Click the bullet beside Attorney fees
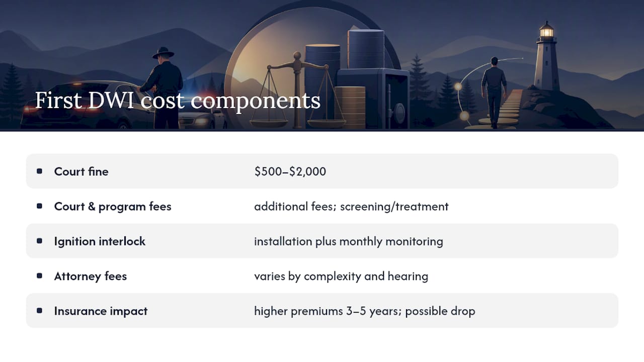This screenshot has width=644, height=362. coord(40,276)
